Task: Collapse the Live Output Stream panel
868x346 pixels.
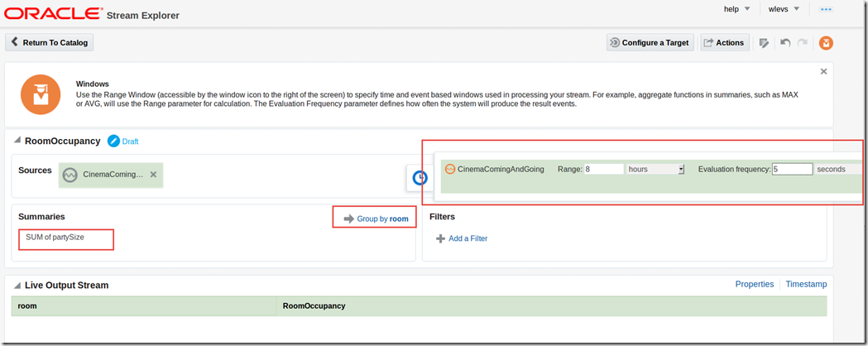Action: [x=17, y=286]
